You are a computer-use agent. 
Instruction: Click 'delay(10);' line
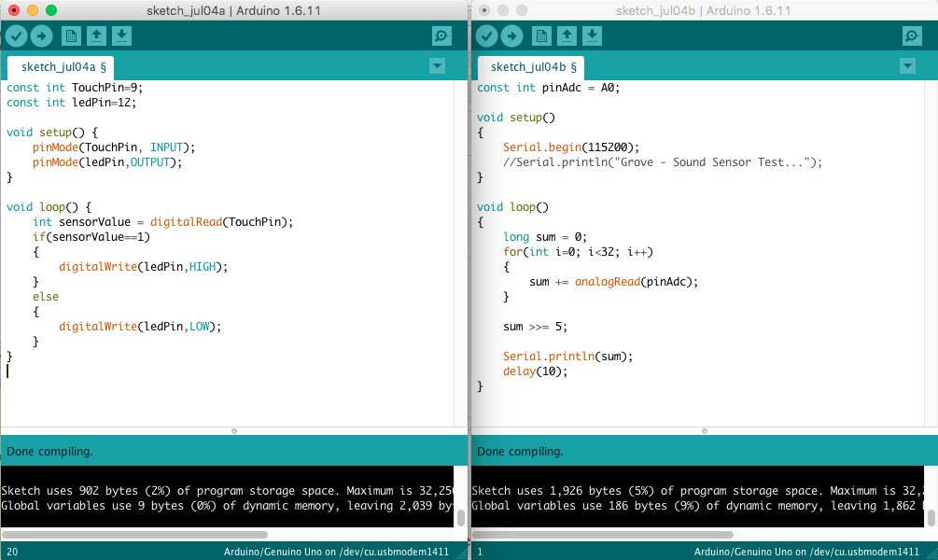[535, 371]
